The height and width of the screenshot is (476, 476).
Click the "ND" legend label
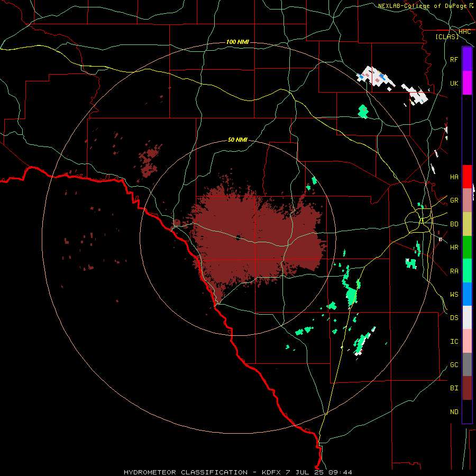tap(454, 412)
